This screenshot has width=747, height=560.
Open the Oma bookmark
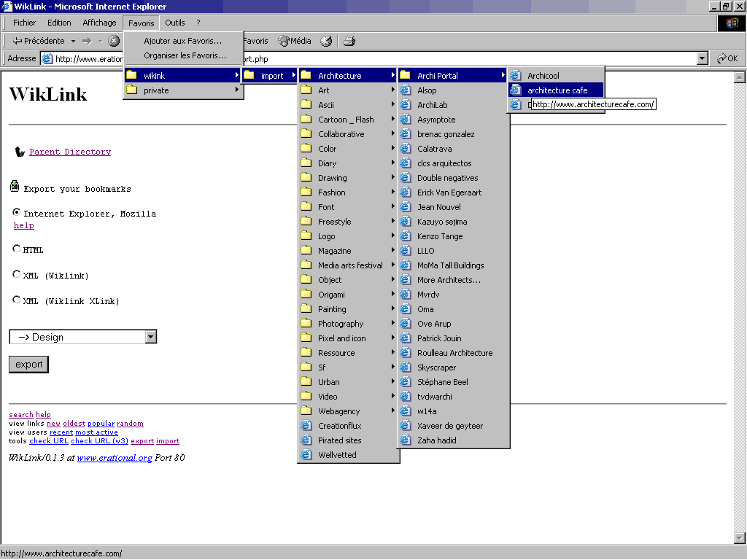pos(452,309)
